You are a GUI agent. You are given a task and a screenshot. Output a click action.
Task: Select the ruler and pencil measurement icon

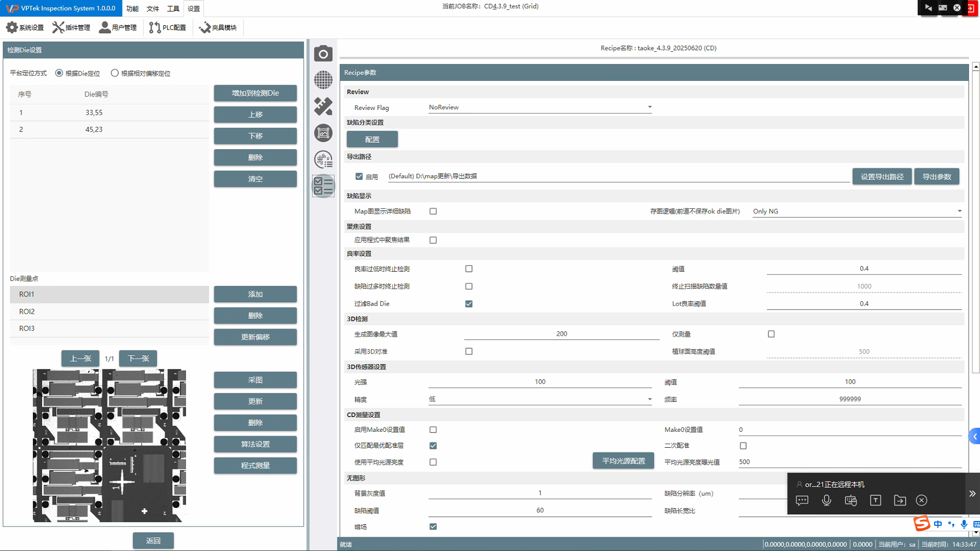coord(323,106)
